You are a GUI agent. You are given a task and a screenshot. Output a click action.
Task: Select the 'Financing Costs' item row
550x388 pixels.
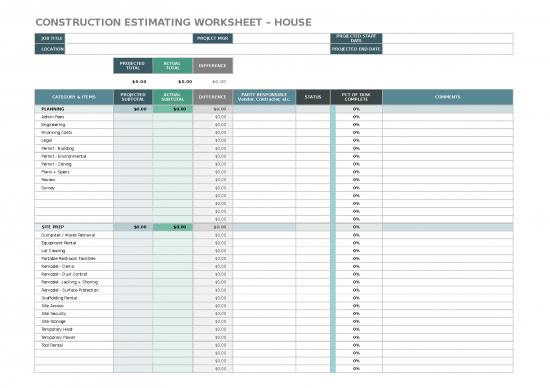(x=56, y=133)
